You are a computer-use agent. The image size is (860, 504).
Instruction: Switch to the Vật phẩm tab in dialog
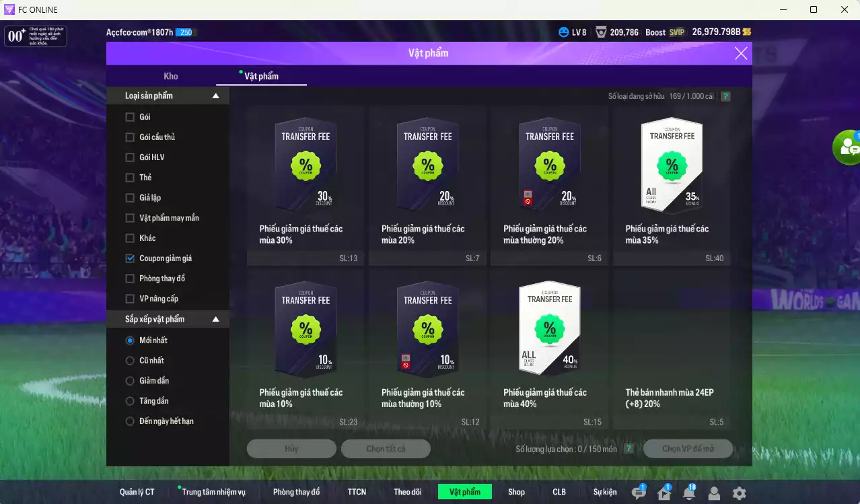tap(261, 76)
